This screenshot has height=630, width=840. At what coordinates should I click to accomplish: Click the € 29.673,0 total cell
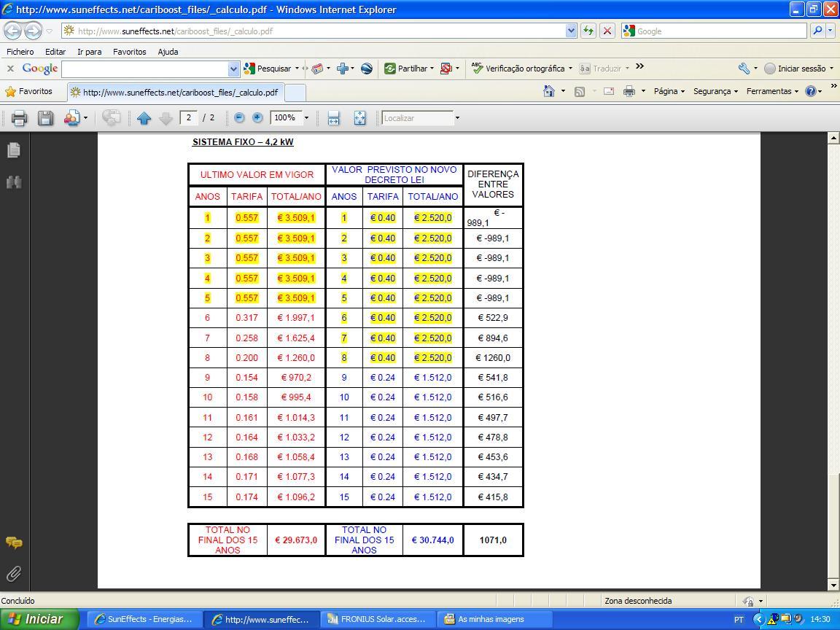296,540
